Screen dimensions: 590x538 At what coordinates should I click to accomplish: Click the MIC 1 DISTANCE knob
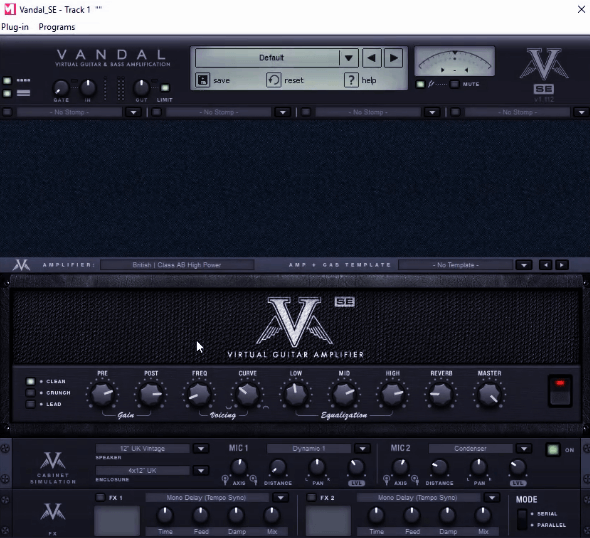pyautogui.click(x=278, y=467)
